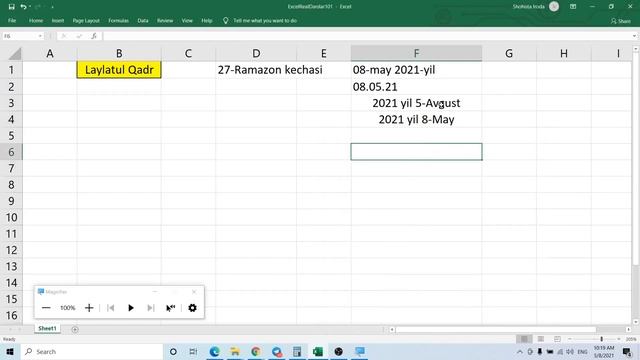The image size is (640, 360).
Task: Zoom out with Magnifier minus button
Action: 46,308
